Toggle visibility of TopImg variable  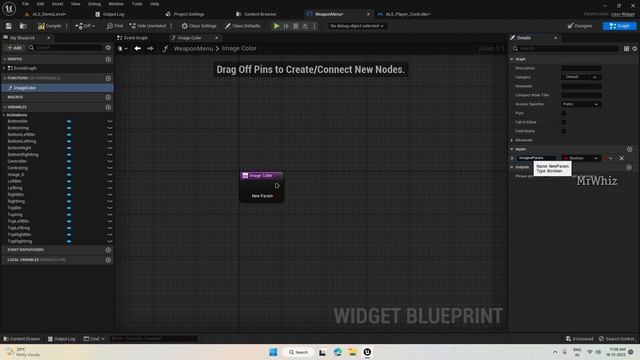pos(109,215)
